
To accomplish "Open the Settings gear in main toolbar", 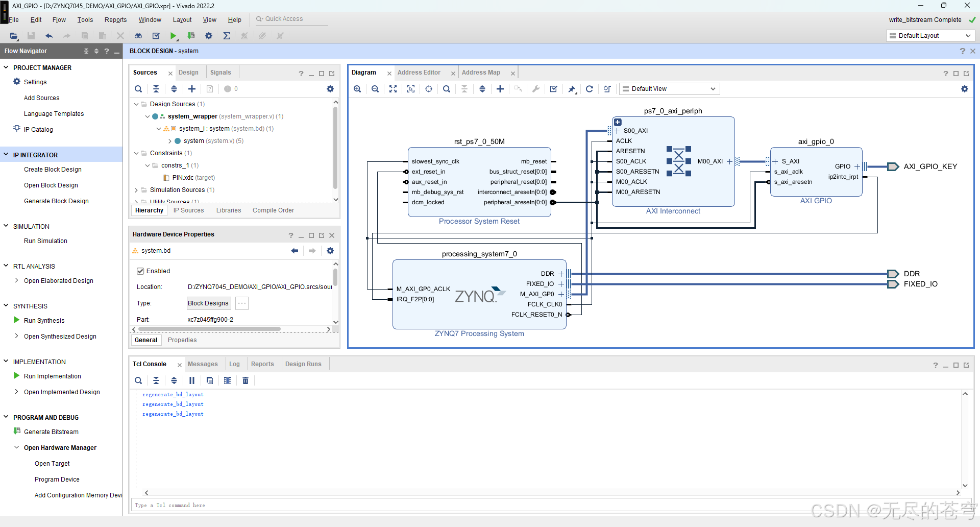I will tap(209, 36).
